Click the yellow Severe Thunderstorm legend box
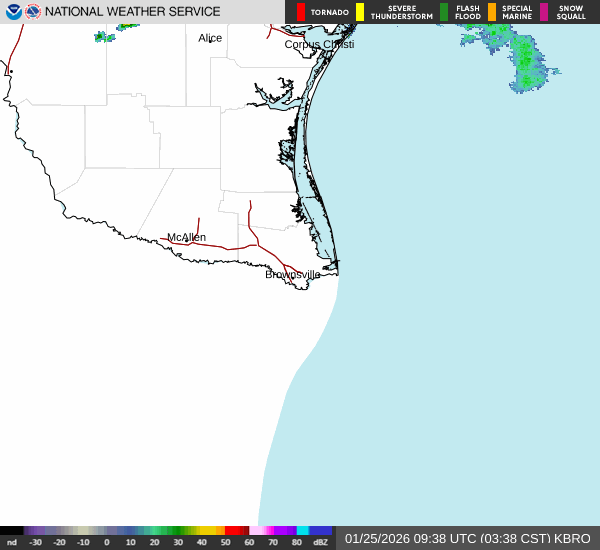Image resolution: width=600 pixels, height=550 pixels. click(360, 12)
